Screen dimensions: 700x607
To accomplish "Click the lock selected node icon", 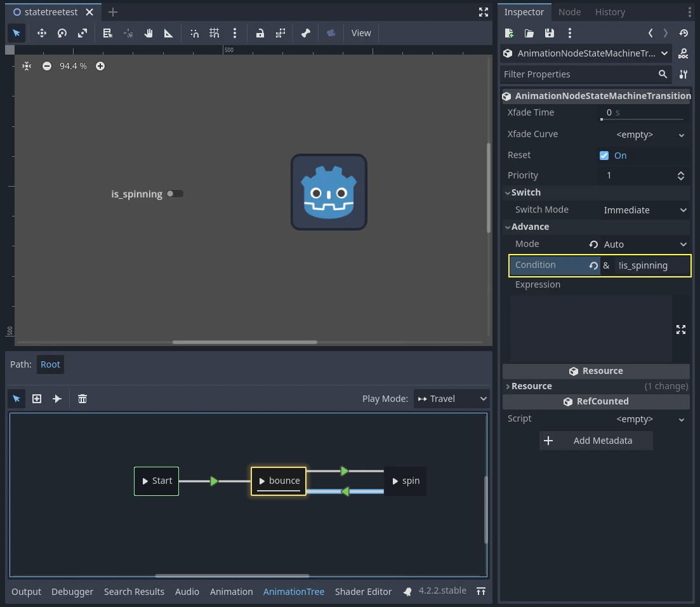I will coord(260,33).
